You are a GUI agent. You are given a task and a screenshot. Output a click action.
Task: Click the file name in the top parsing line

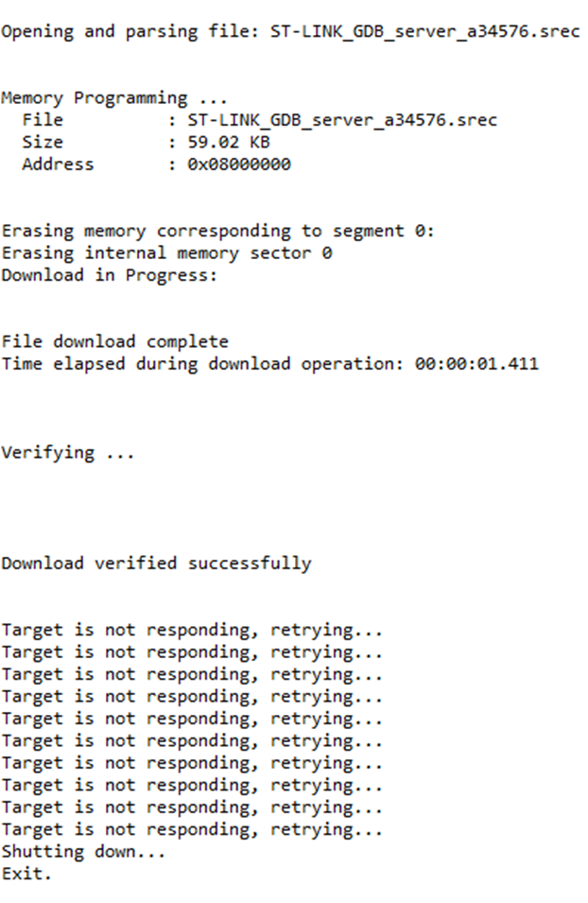(425, 31)
